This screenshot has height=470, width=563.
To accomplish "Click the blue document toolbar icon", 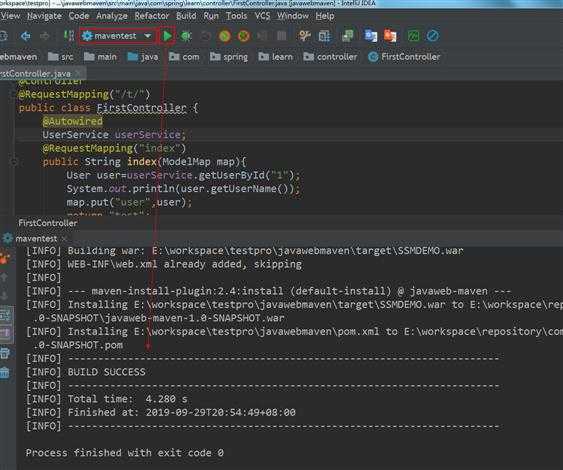I will point(371,36).
